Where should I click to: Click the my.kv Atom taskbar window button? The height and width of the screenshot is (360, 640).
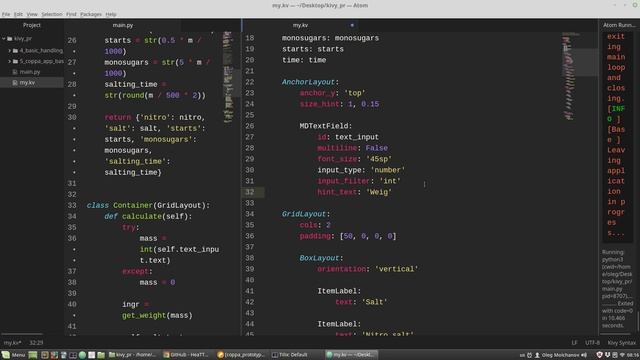[x=351, y=355]
